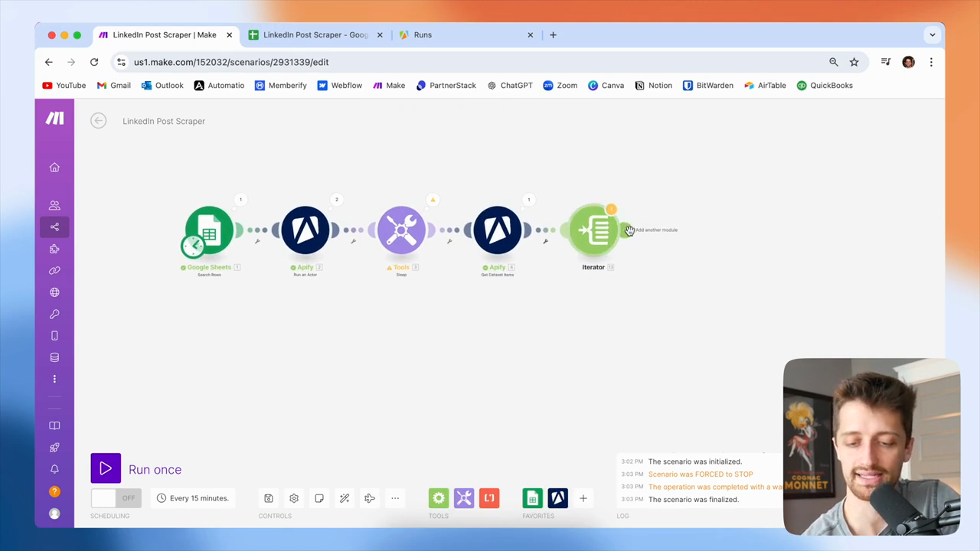
Task: Click the Auto-align magic wand icon
Action: tap(345, 498)
